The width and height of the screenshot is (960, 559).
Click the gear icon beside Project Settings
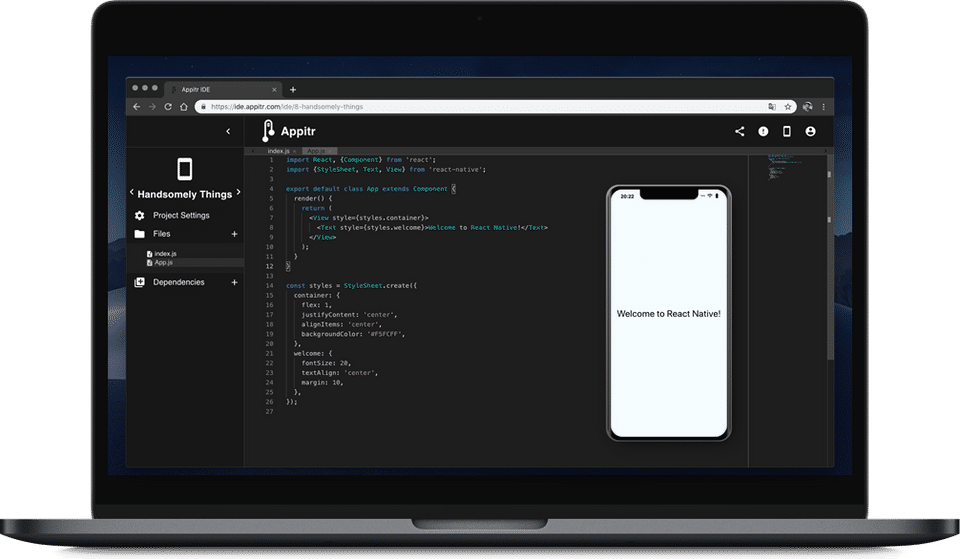[x=140, y=216]
